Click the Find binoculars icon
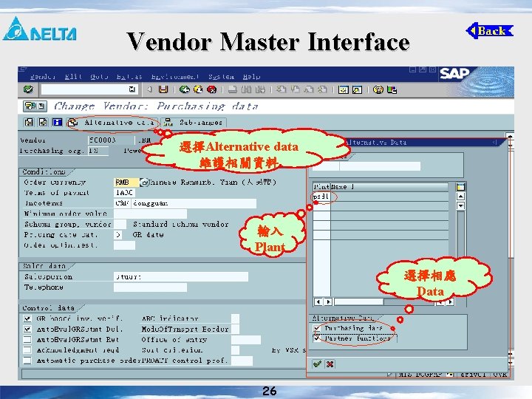The image size is (532, 399). (246, 89)
